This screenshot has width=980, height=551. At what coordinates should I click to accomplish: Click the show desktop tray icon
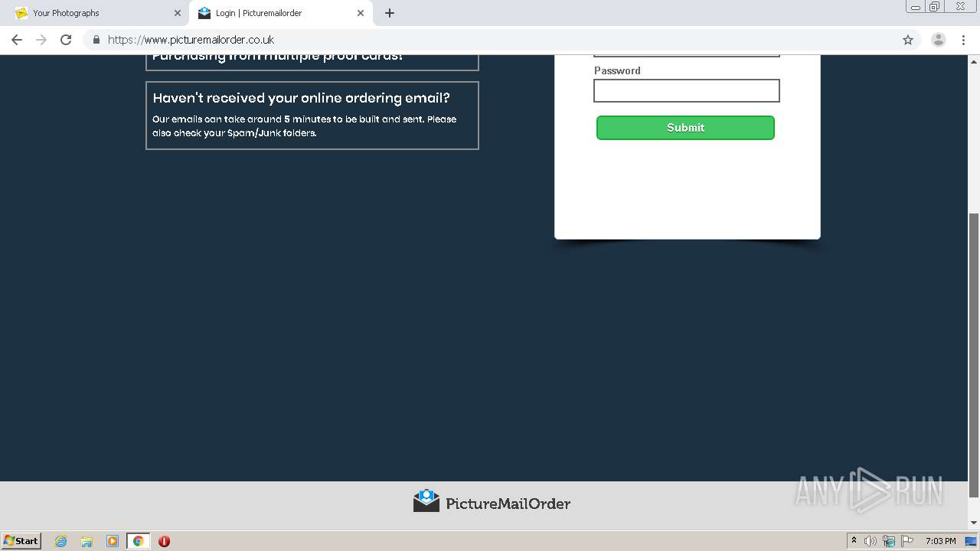click(971, 541)
